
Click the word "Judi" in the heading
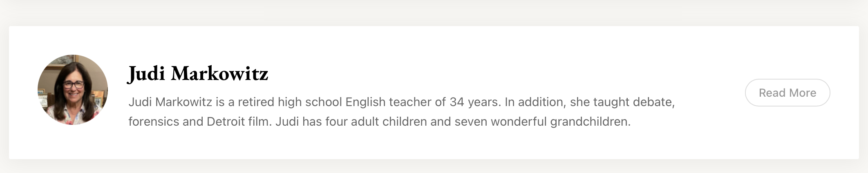(x=147, y=74)
